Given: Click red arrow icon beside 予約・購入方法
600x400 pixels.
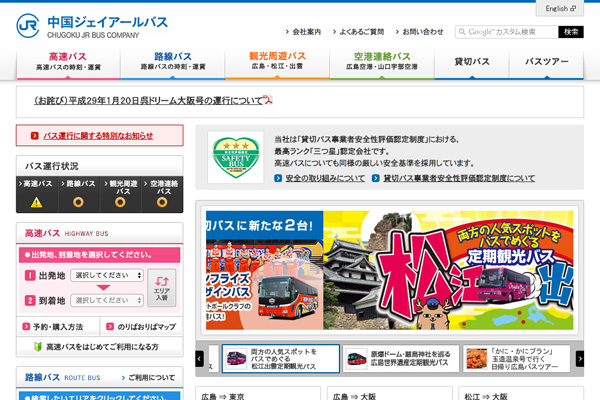Looking at the screenshot, I should tap(26, 327).
